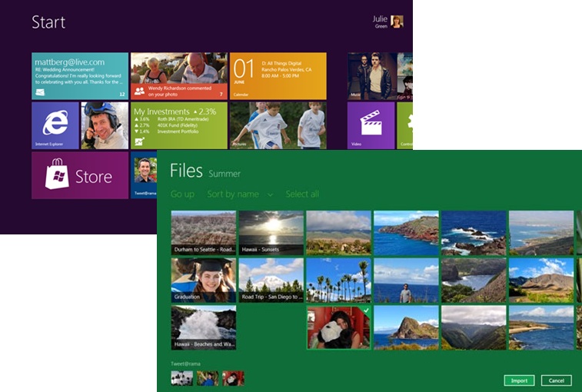
Task: Select the rocky island peak photo
Action: (406, 327)
